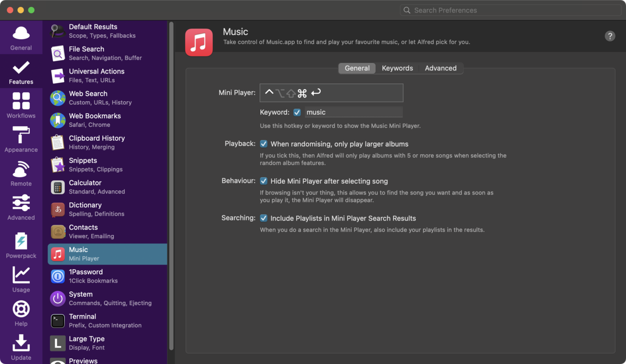The height and width of the screenshot is (364, 626).
Task: Click the 'Spelling, Definitions' subtitle
Action: (97, 214)
